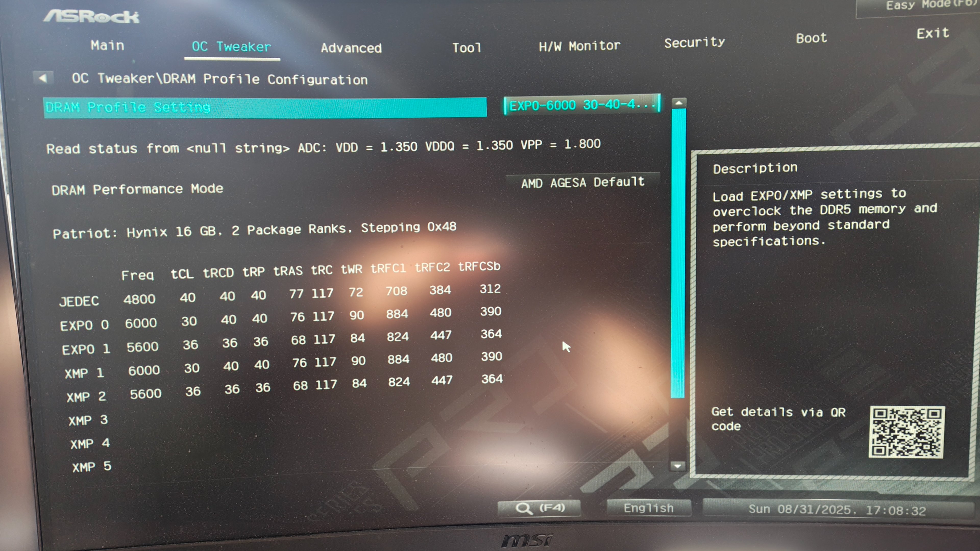The width and height of the screenshot is (980, 551).
Task: Go to the Security tab
Action: 694,42
